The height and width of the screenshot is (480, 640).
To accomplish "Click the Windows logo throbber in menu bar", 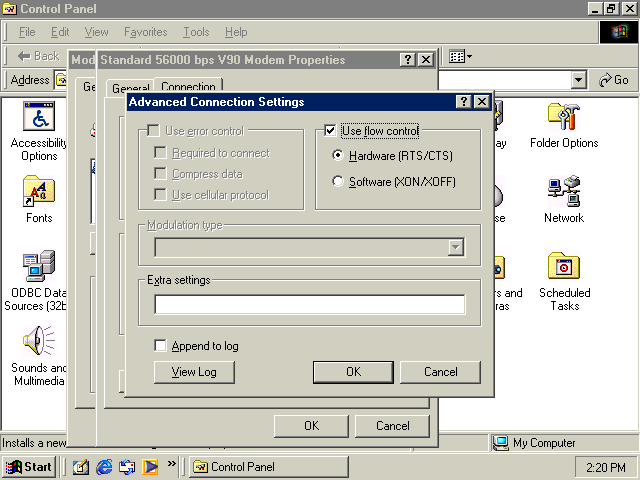I will pyautogui.click(x=619, y=31).
